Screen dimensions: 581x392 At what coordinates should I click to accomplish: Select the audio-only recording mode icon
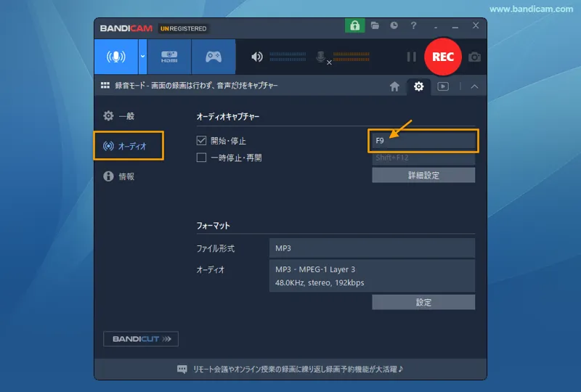coord(116,57)
